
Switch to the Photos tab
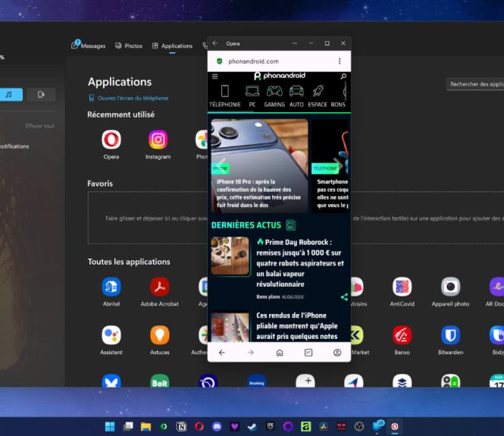129,45
